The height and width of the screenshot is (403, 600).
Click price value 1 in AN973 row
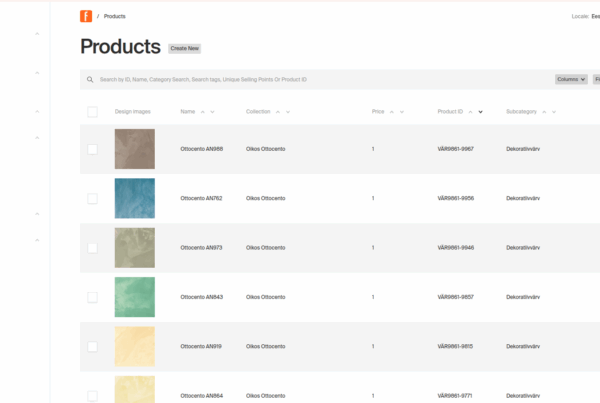pyautogui.click(x=373, y=248)
